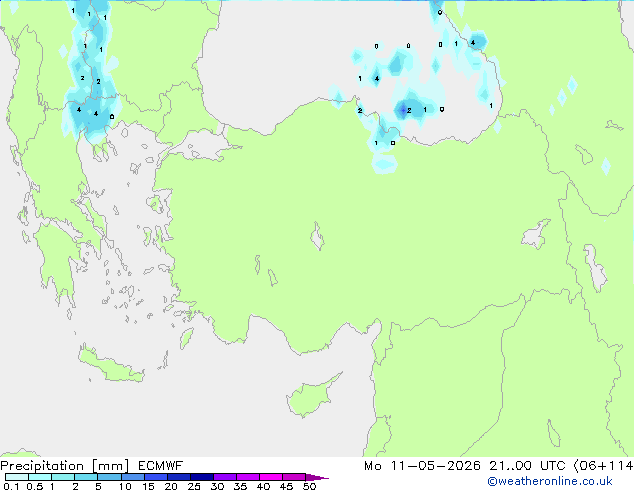The width and height of the screenshot is (634, 490).
Task: Click the 10–15 mm legend color swatch
Action: 133,477
